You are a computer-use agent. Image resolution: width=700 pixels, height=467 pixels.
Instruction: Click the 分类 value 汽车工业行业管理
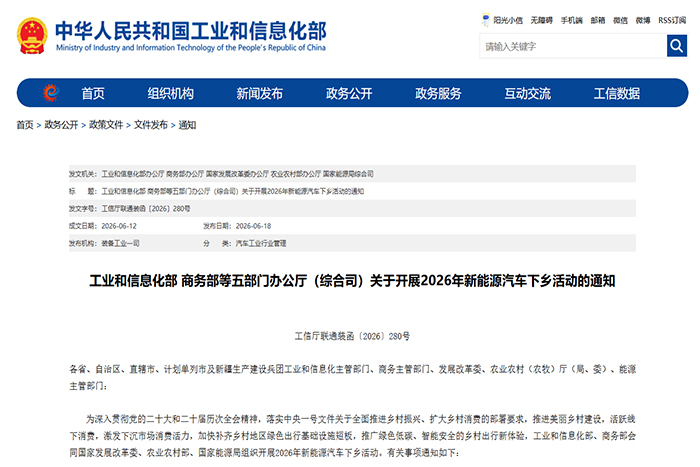click(x=261, y=243)
